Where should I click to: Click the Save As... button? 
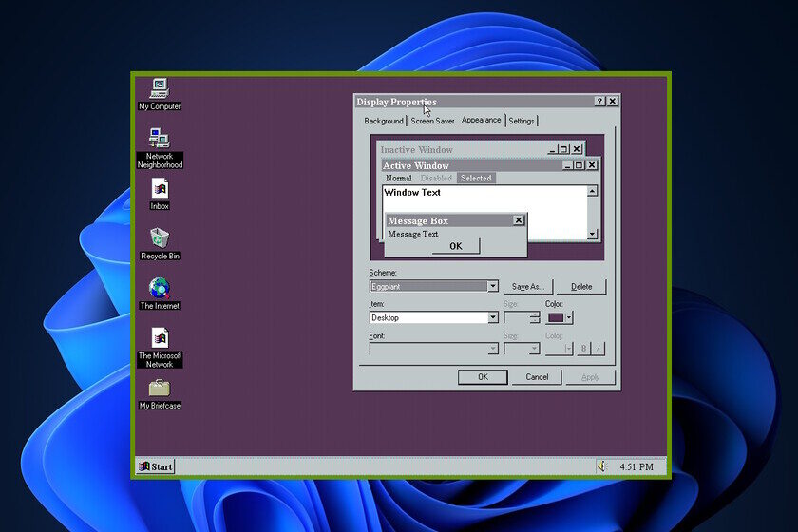pos(528,287)
